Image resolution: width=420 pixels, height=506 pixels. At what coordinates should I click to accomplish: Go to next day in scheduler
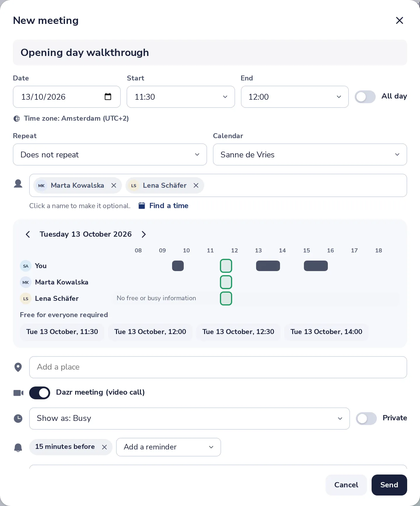pyautogui.click(x=143, y=234)
